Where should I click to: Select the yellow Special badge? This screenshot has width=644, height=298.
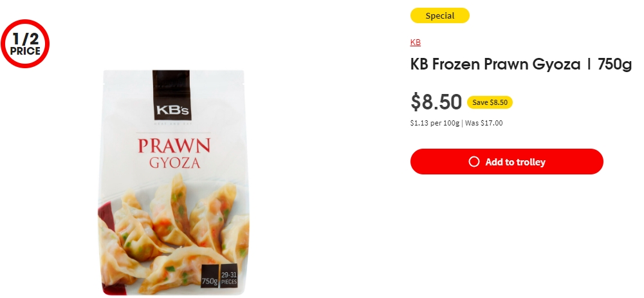pos(440,15)
